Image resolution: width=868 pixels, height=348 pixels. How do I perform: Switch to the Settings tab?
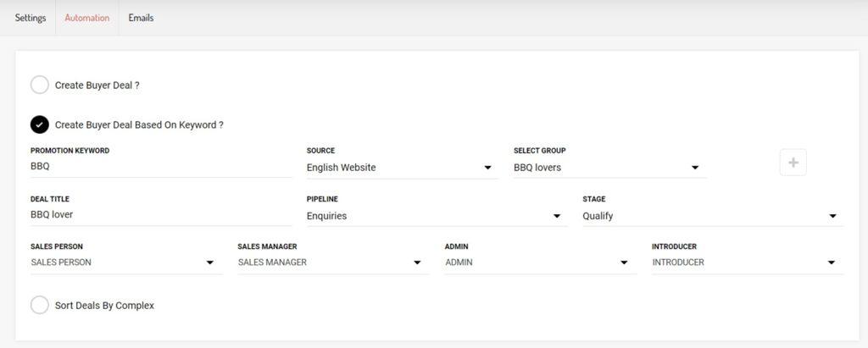pos(31,18)
